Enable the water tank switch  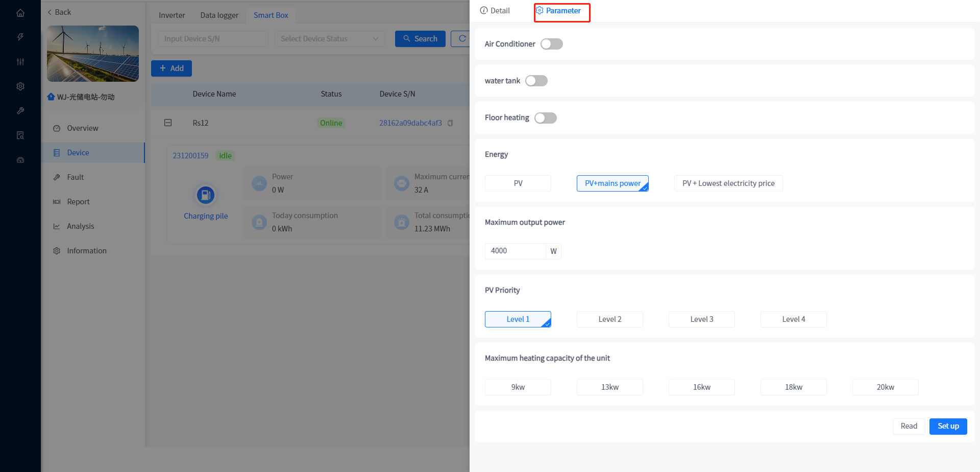tap(536, 81)
